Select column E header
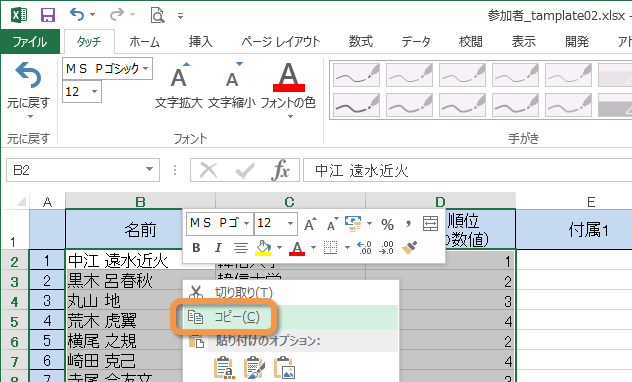Image resolution: width=632 pixels, height=382 pixels. click(x=591, y=201)
